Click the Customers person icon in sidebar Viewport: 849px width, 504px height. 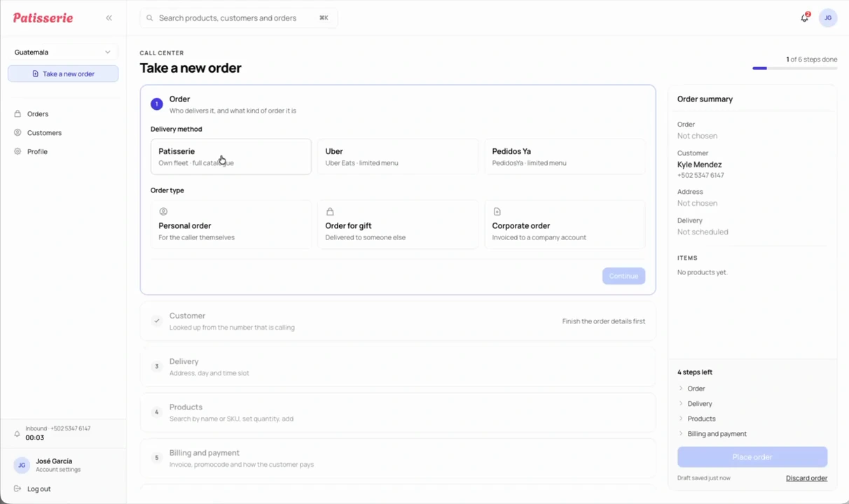tap(18, 132)
